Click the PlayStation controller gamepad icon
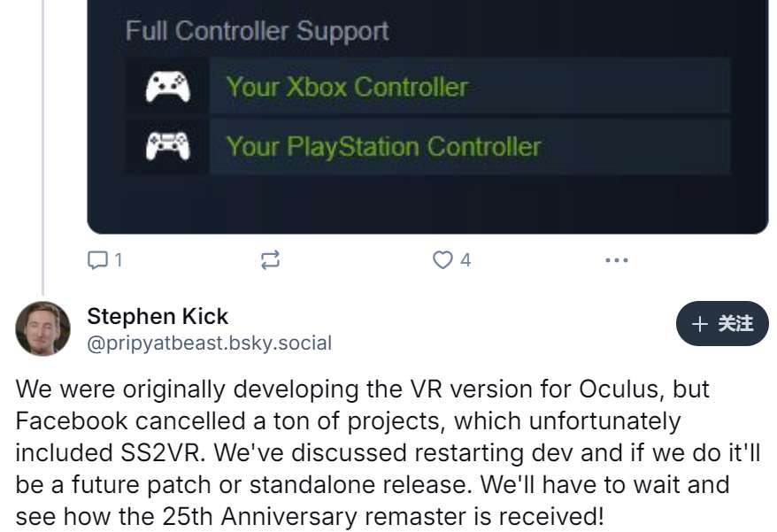 pyautogui.click(x=167, y=146)
